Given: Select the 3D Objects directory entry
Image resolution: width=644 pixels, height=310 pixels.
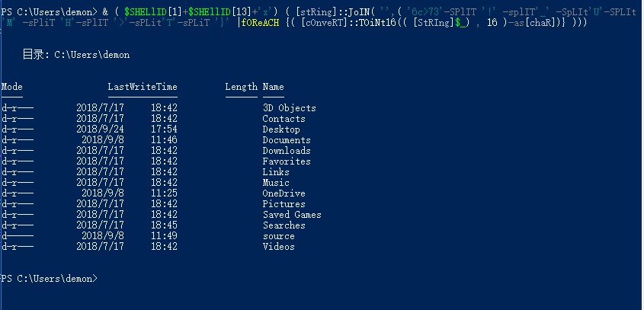Looking at the screenshot, I should pyautogui.click(x=290, y=108).
